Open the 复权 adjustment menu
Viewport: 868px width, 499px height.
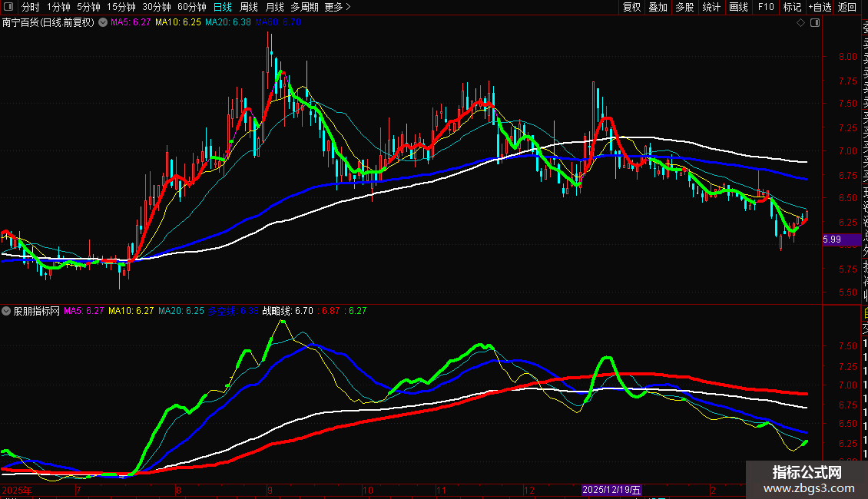pyautogui.click(x=631, y=7)
